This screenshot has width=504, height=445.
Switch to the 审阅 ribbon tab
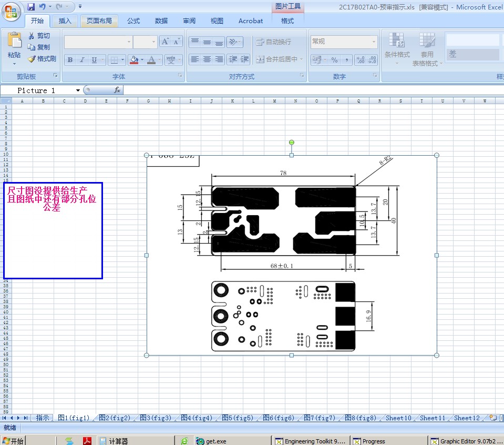tap(189, 21)
